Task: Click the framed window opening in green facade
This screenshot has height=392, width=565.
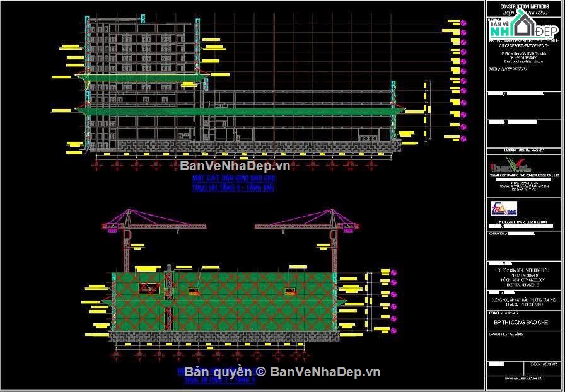Action: (x=149, y=288)
